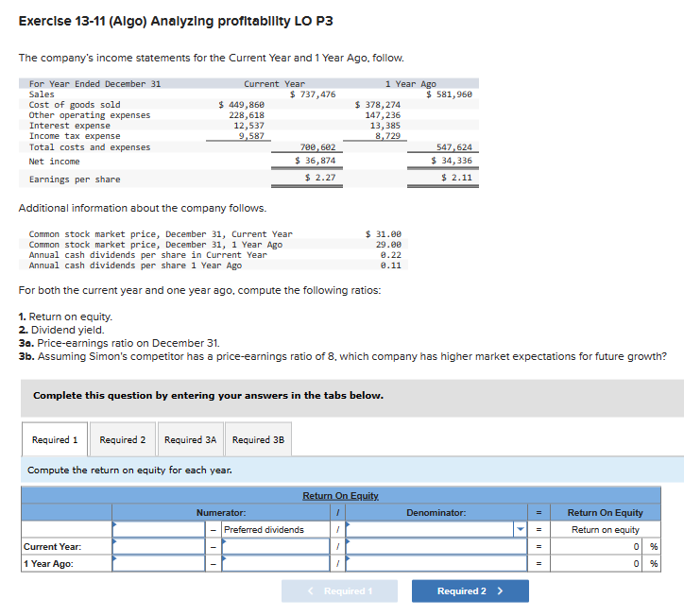684x616 pixels.
Task: Click earnings per share '$ 2.11'
Action: point(456,177)
